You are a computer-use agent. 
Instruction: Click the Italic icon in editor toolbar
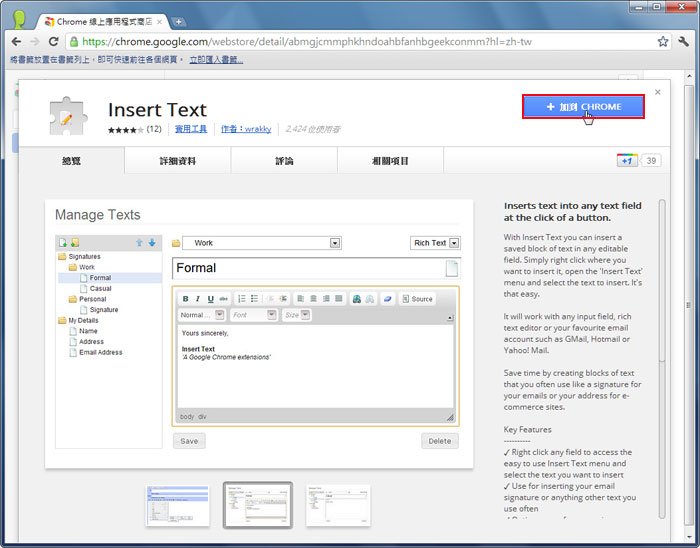[x=198, y=299]
